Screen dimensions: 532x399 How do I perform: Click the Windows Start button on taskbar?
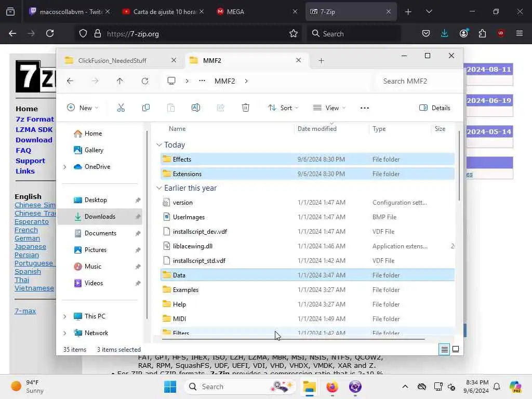tap(170, 387)
